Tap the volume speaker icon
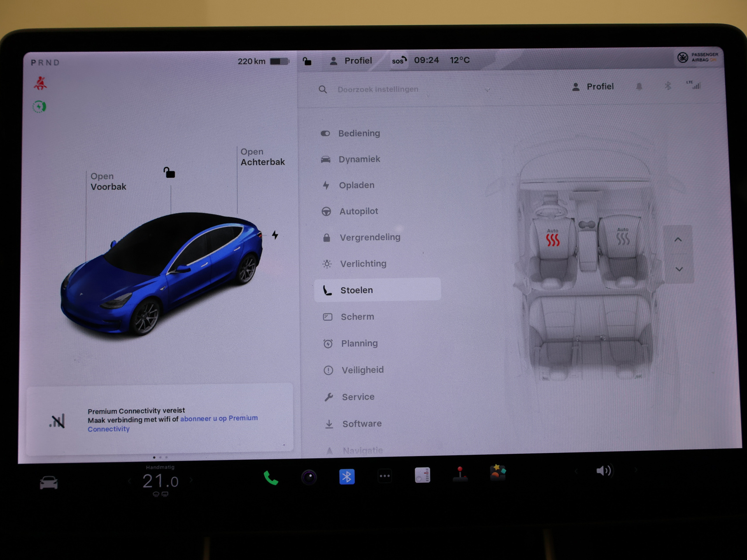The height and width of the screenshot is (560, 747). [x=603, y=471]
